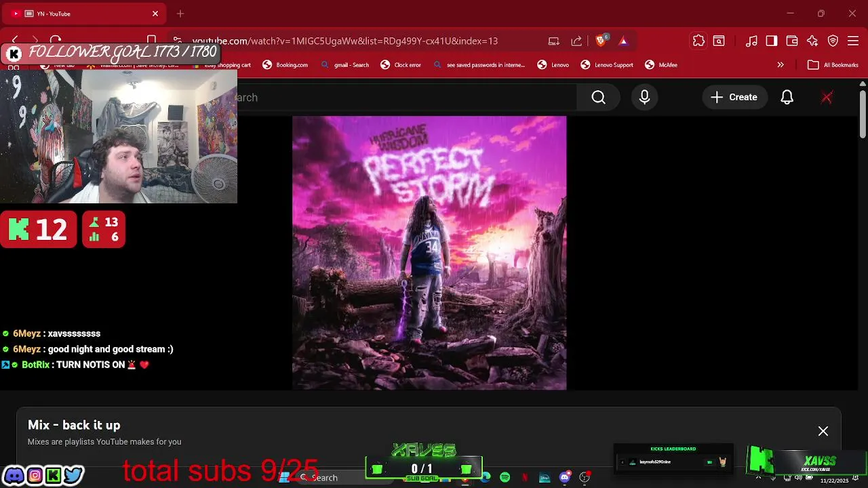This screenshot has height=488, width=868.
Task: Open the Brave playlist music note icon
Action: click(x=751, y=41)
